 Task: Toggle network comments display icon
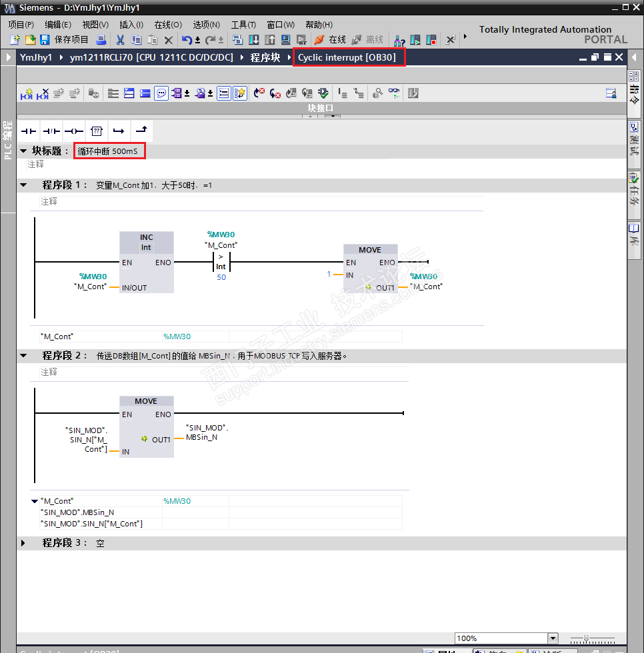(x=224, y=93)
